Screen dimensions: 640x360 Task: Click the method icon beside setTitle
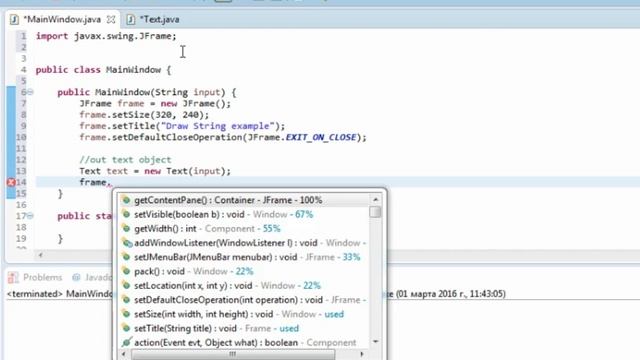[x=127, y=329]
